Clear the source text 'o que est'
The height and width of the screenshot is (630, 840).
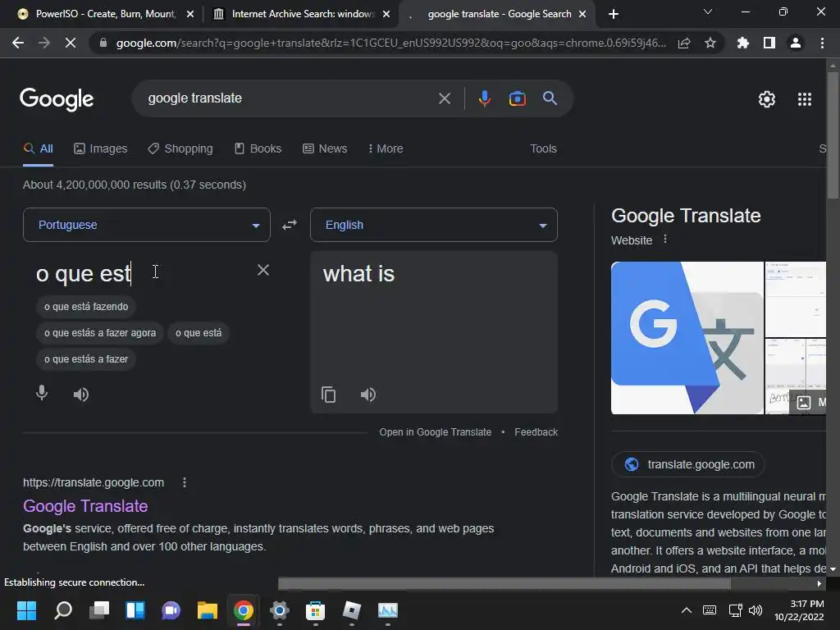coord(263,270)
